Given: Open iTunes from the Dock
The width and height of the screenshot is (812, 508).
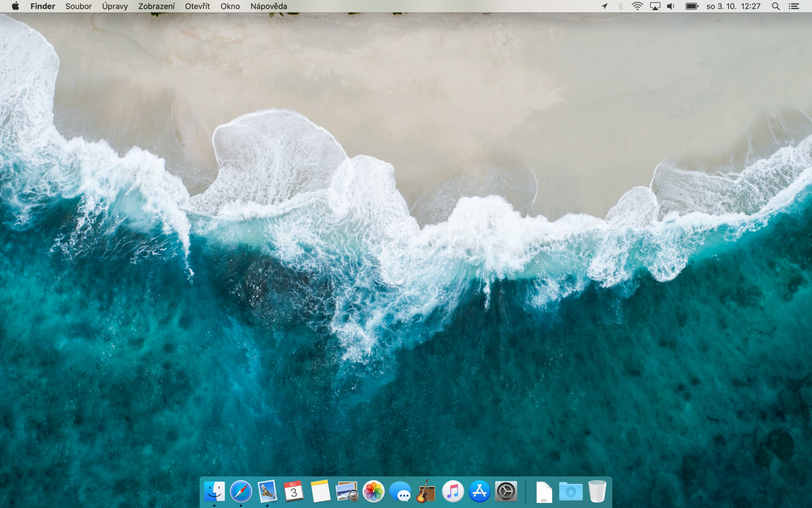Looking at the screenshot, I should click(x=453, y=491).
